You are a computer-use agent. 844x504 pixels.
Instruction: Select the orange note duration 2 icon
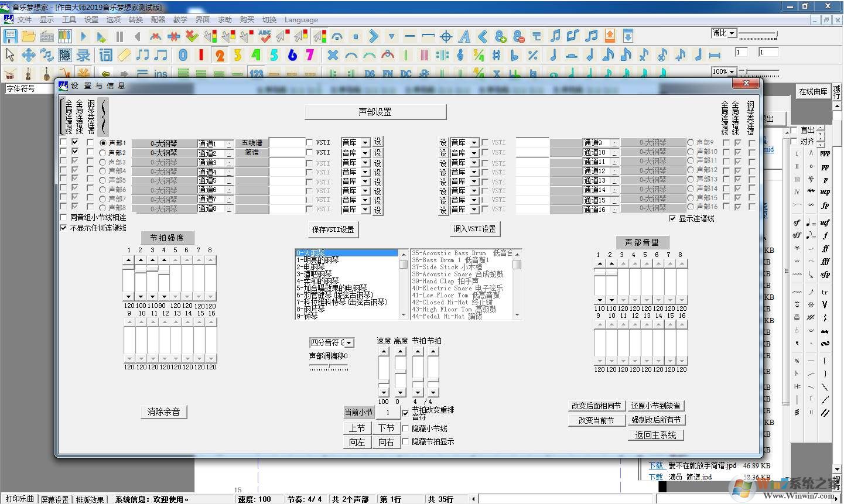[220, 55]
